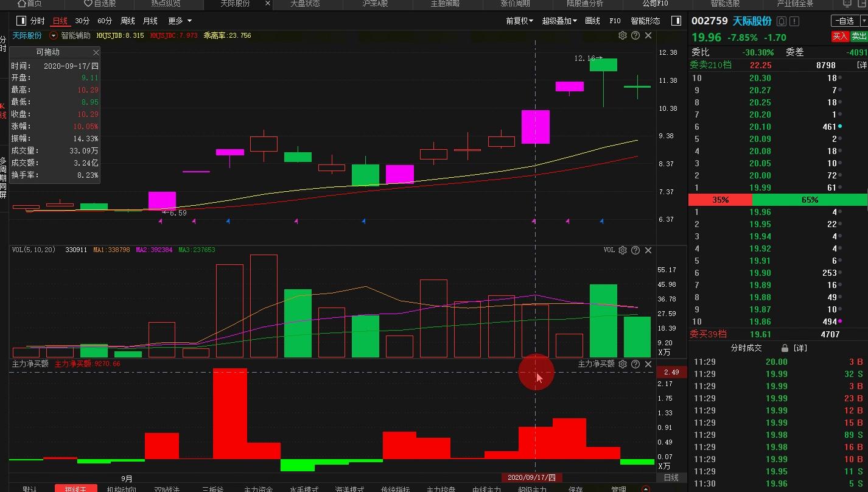Open the 前复权 dropdown
This screenshot has height=492, width=868.
[519, 21]
